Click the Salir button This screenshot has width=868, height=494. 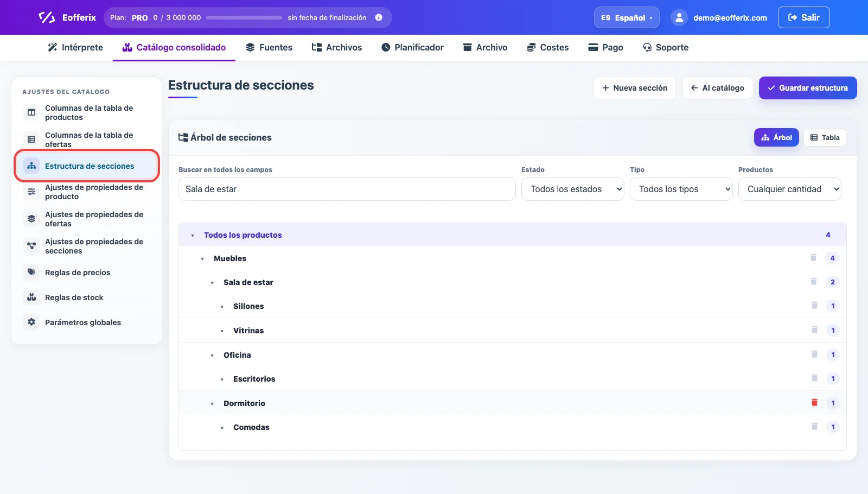pos(804,17)
